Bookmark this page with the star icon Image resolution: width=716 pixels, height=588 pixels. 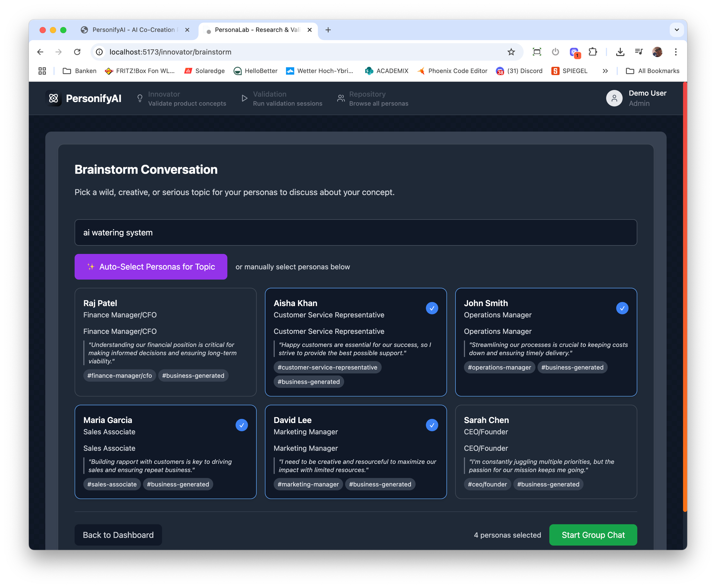point(511,52)
